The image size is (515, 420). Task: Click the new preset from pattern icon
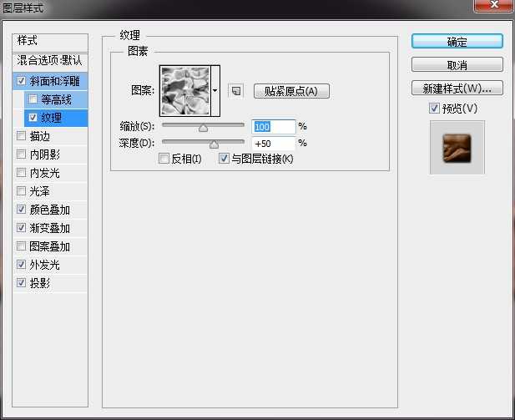(x=236, y=90)
